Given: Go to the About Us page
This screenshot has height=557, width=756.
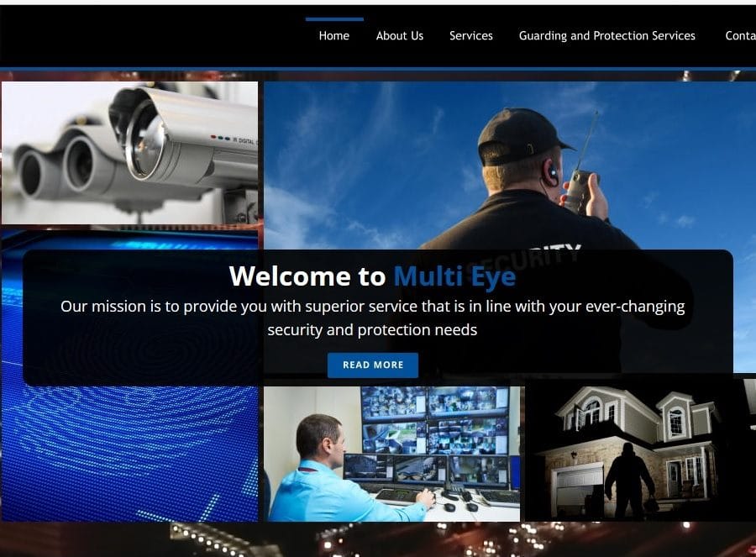Looking at the screenshot, I should coord(400,35).
